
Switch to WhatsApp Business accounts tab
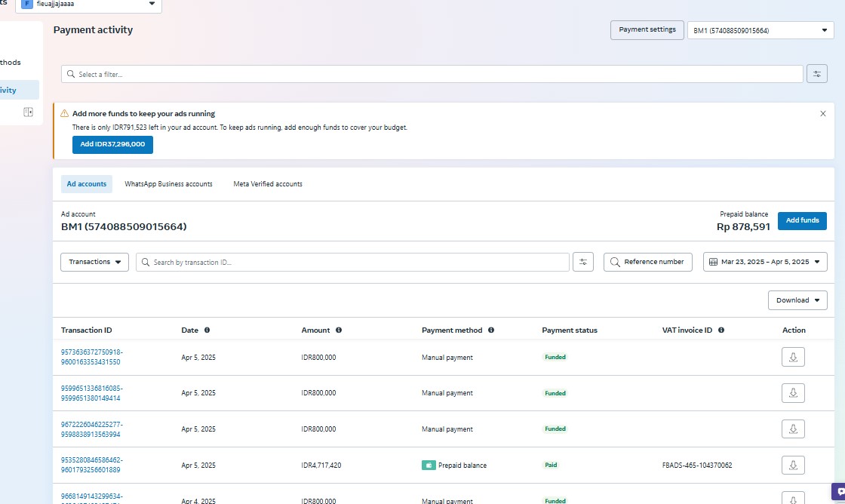point(168,184)
